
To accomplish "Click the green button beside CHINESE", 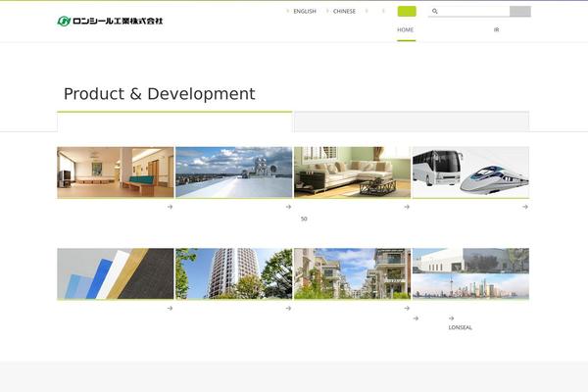I will 407,11.
